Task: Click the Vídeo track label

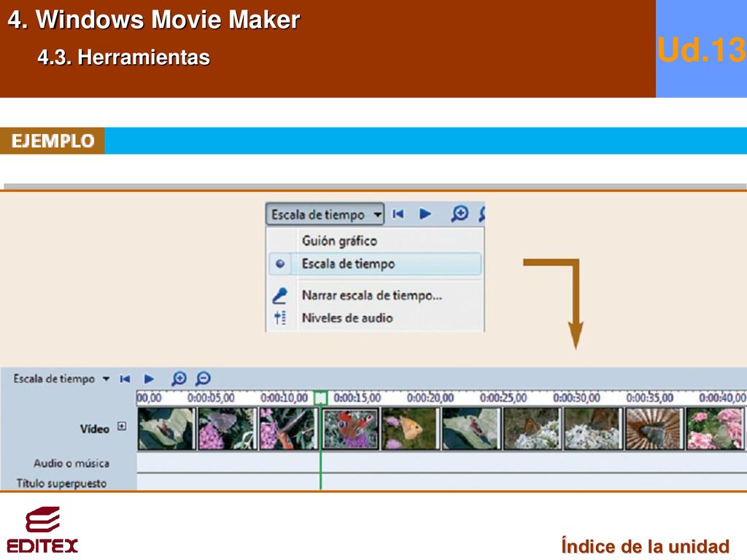Action: point(95,429)
